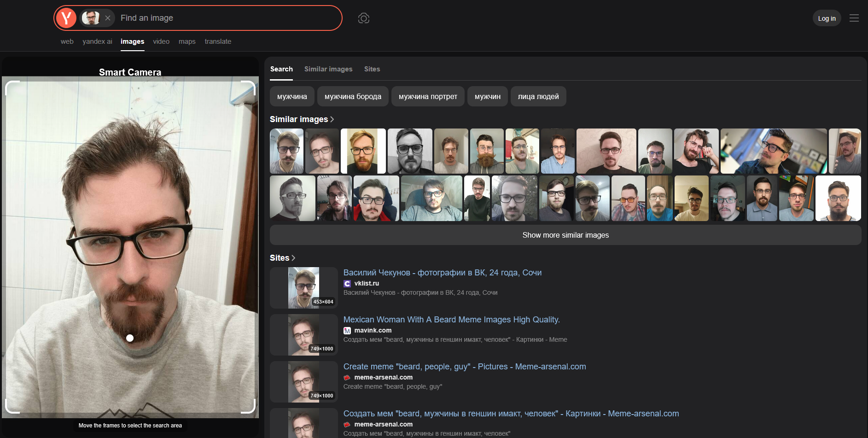Switch to the web tab
The image size is (868, 438).
67,41
